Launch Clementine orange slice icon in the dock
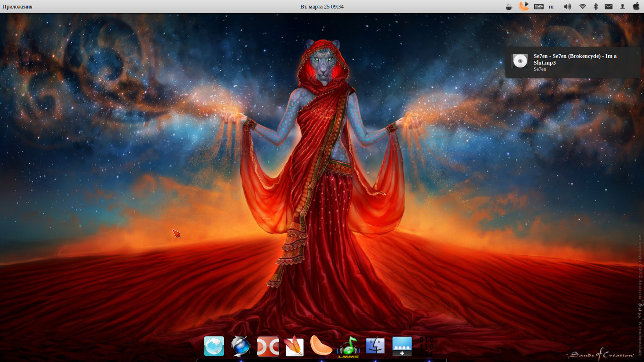This screenshot has width=644, height=362. pyautogui.click(x=322, y=346)
